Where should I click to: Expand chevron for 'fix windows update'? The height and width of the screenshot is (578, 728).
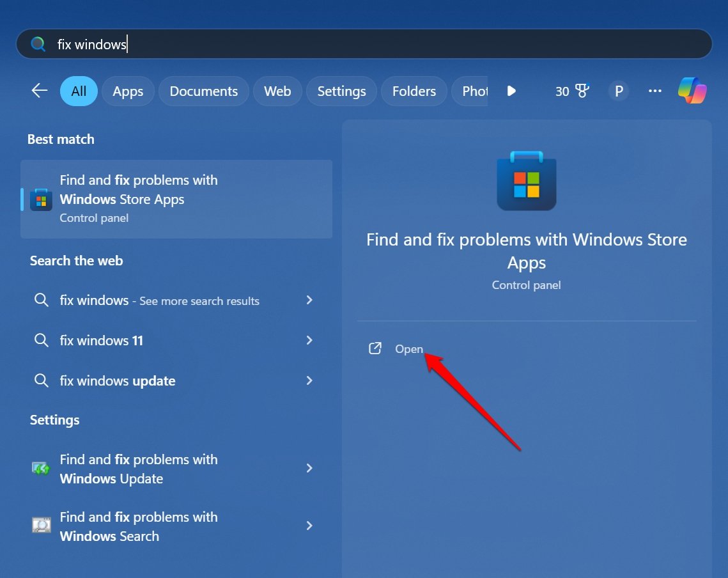[x=309, y=380]
